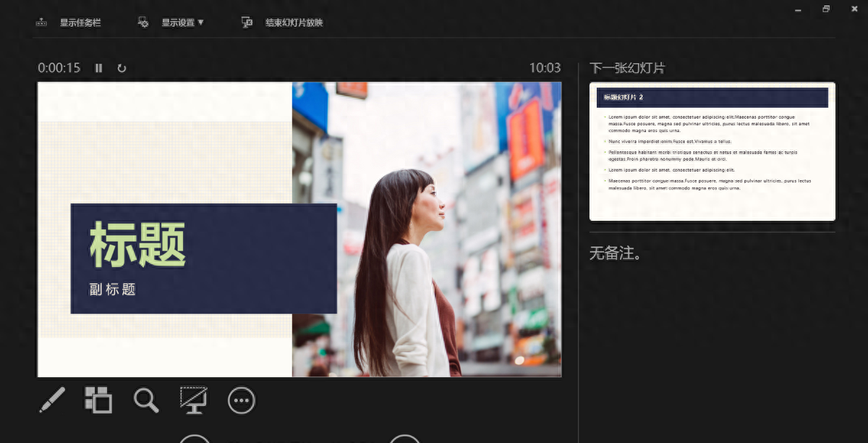The height and width of the screenshot is (443, 868).
Task: Restart the presentation timer
Action: pyautogui.click(x=122, y=68)
